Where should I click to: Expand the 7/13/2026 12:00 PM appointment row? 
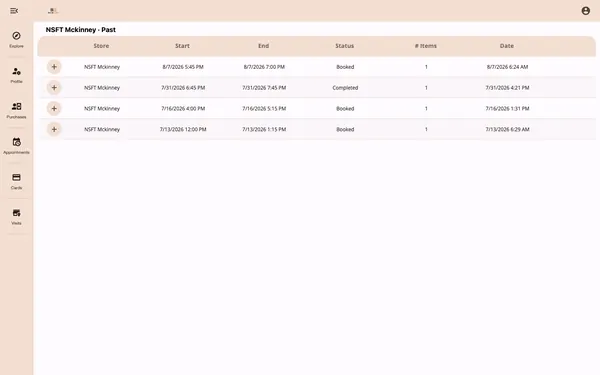pos(54,129)
